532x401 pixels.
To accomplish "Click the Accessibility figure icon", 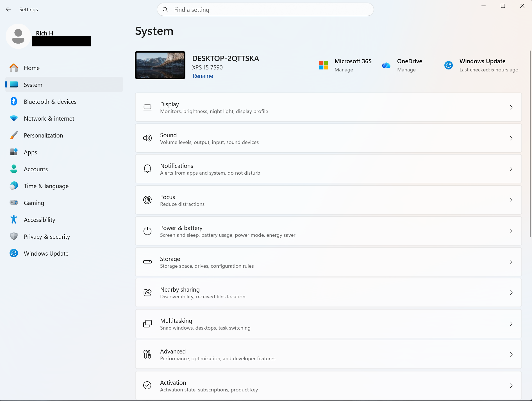I will tap(14, 220).
